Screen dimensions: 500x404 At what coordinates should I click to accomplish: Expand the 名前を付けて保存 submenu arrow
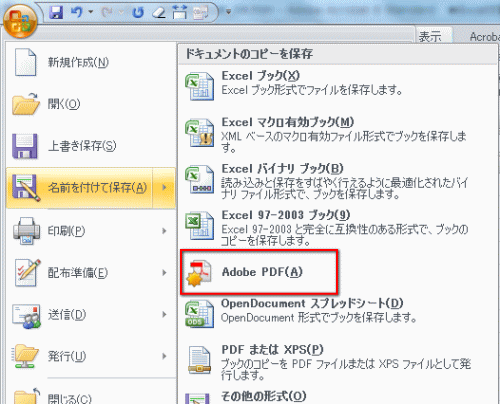pyautogui.click(x=164, y=188)
